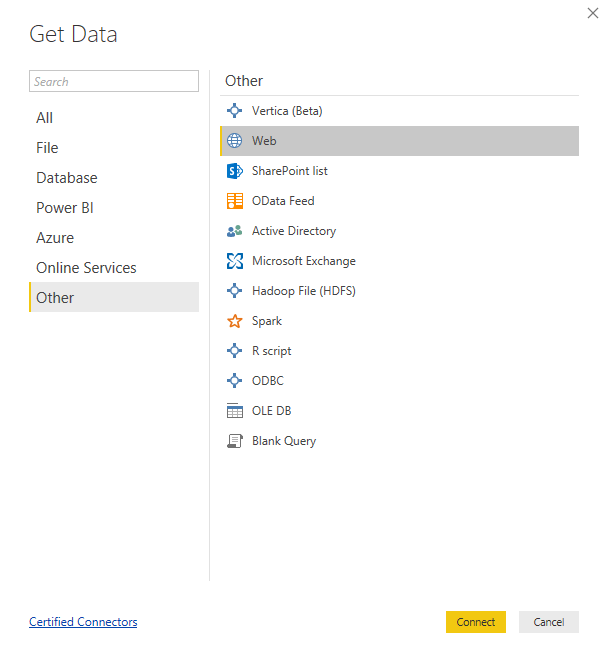Click the Vertica (Beta) connector icon
Image resolution: width=609 pixels, height=662 pixels.
pyautogui.click(x=234, y=111)
